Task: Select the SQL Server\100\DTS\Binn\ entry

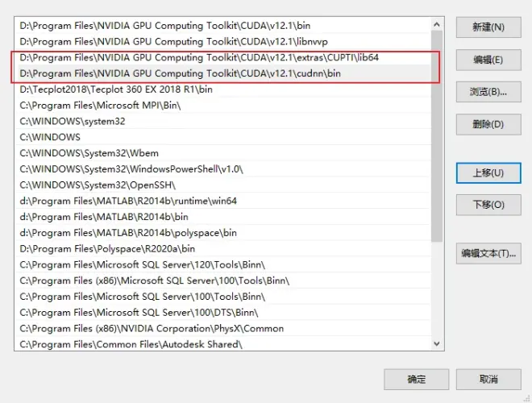Action: [x=222, y=313]
